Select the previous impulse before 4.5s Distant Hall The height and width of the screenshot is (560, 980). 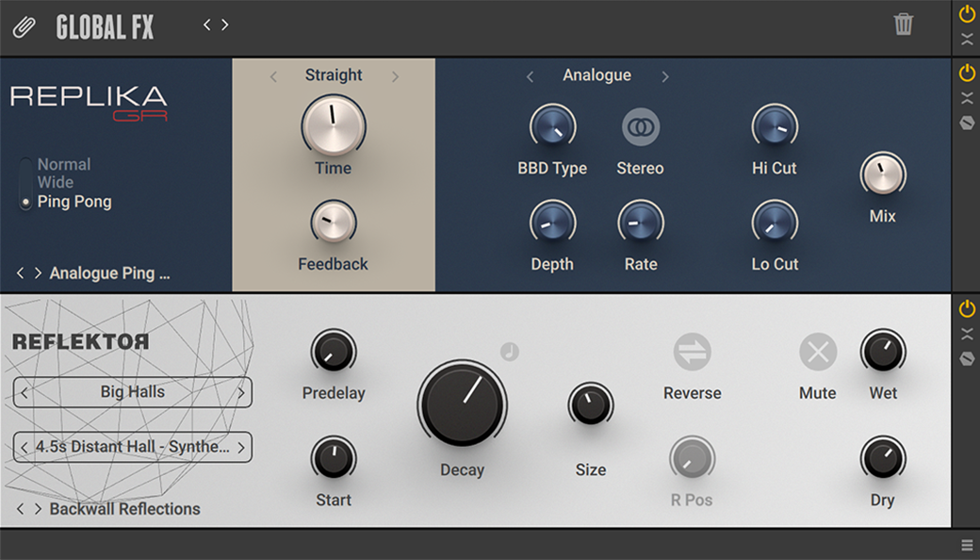click(x=24, y=448)
